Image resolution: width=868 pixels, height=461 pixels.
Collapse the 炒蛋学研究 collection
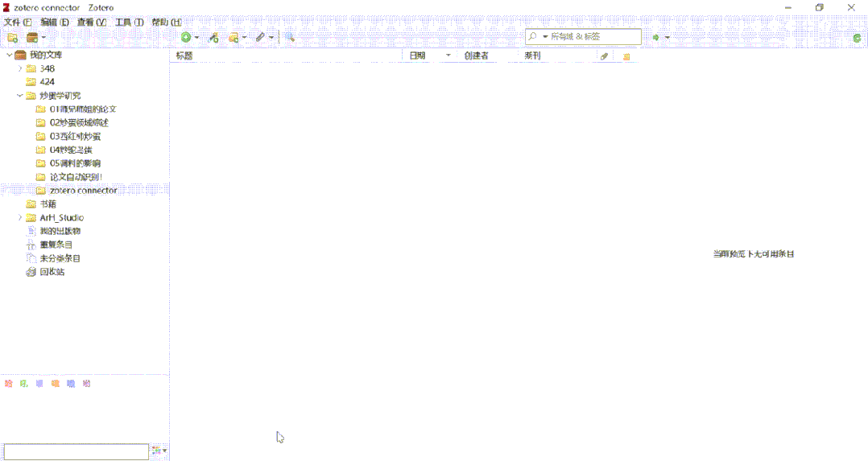(20, 95)
